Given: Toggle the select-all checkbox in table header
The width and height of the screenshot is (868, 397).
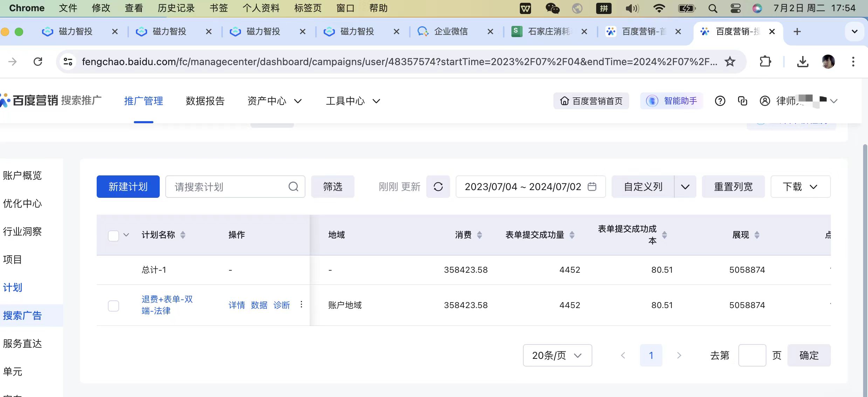Looking at the screenshot, I should (x=113, y=236).
